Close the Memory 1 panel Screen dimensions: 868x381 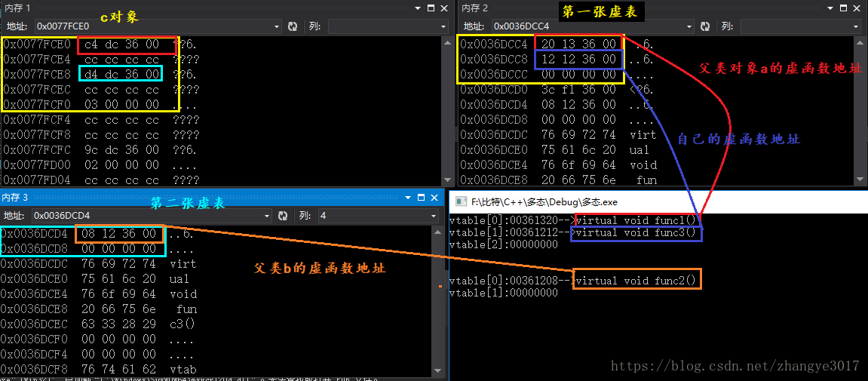[x=443, y=8]
